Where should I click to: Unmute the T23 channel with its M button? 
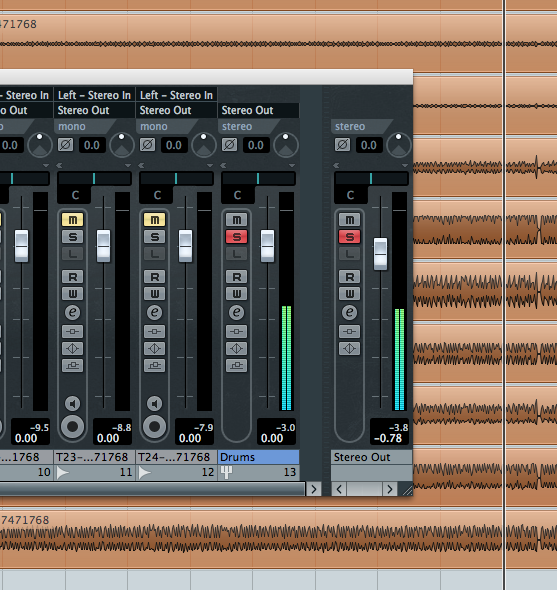(x=73, y=220)
